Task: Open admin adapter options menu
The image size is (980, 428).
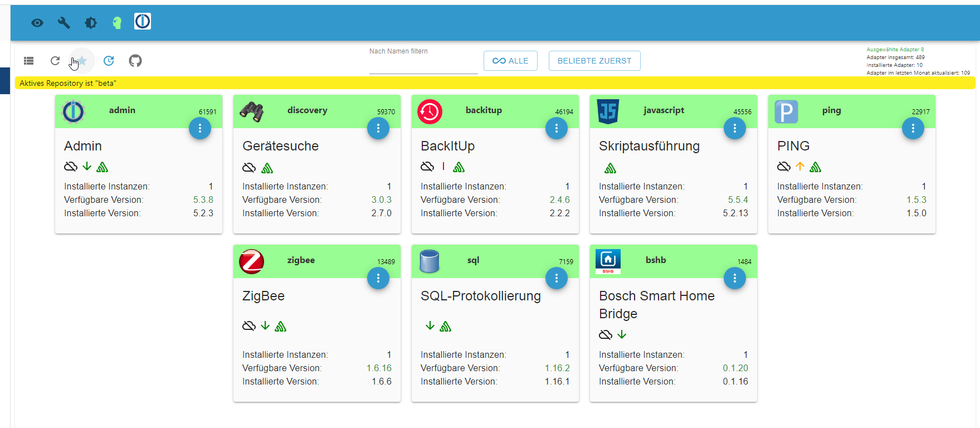Action: coord(200,128)
